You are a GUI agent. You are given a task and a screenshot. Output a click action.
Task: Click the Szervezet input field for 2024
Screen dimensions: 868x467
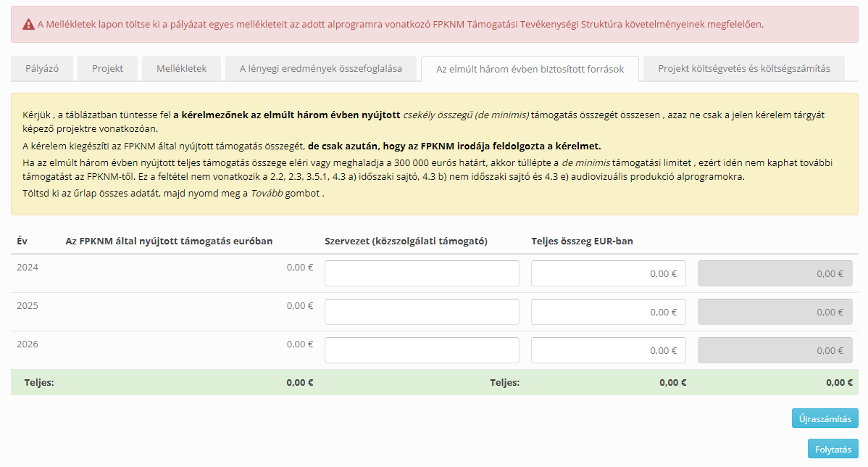coord(422,273)
